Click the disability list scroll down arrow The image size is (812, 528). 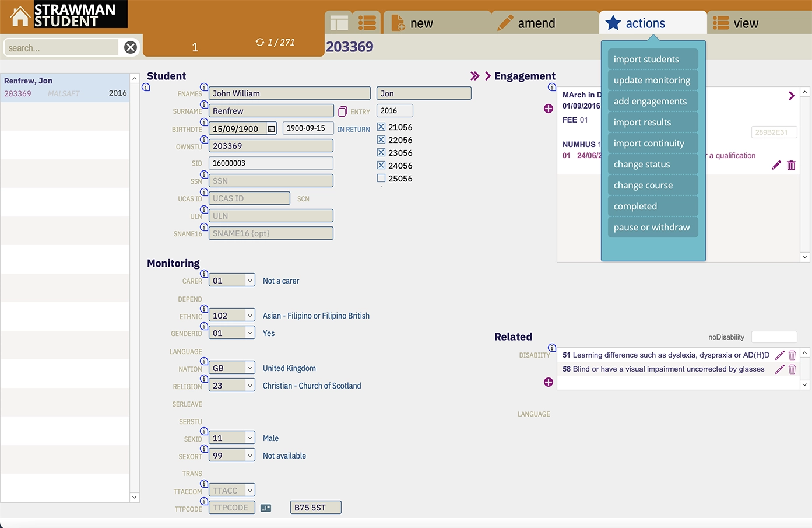[x=804, y=384]
